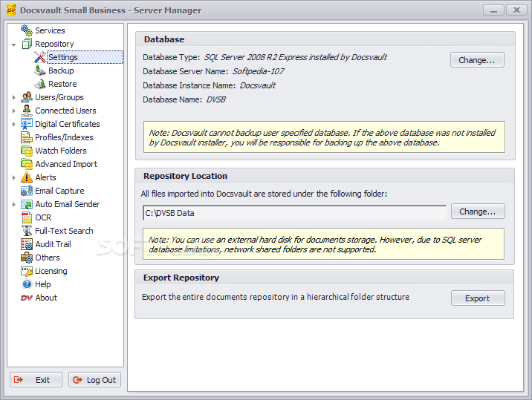Select the Advanced Import label
The width and height of the screenshot is (532, 400).
click(x=66, y=164)
